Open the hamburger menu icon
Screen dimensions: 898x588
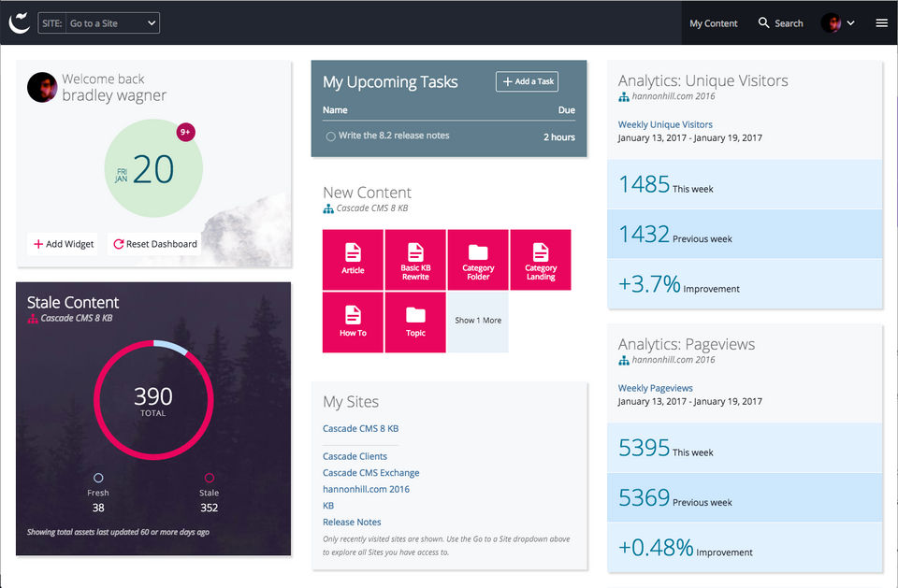click(x=881, y=23)
